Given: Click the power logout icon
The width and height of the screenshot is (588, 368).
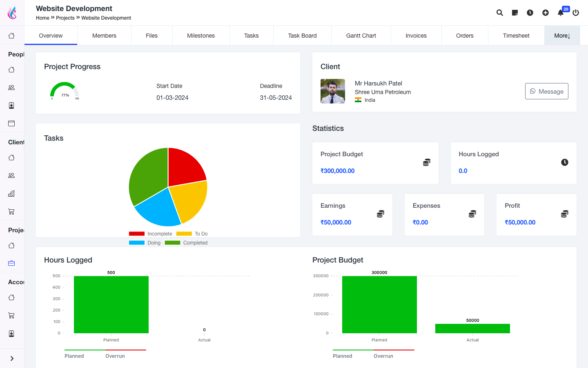Looking at the screenshot, I should pyautogui.click(x=576, y=13).
